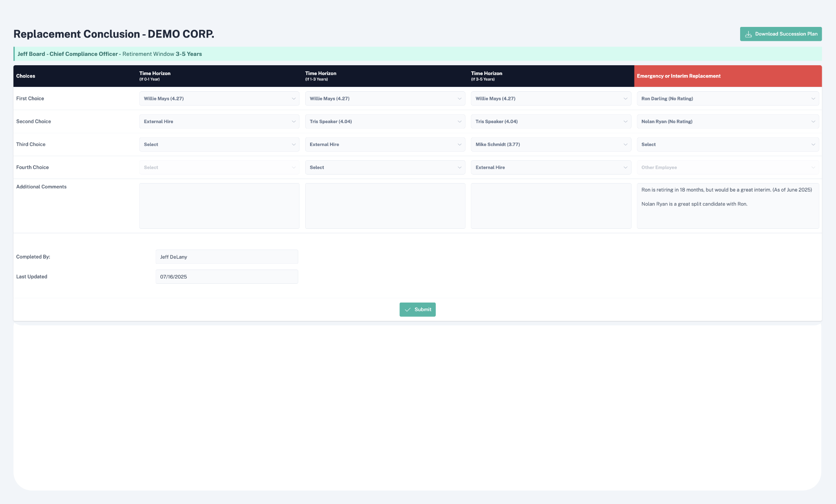
Task: Click the Additional Comments box for 1-3 Years
Action: click(x=385, y=206)
